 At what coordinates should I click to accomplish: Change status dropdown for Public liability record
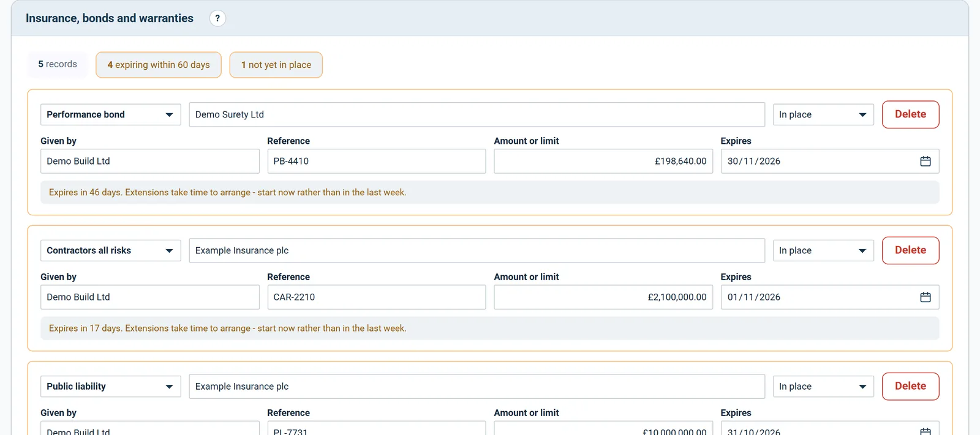[823, 386]
